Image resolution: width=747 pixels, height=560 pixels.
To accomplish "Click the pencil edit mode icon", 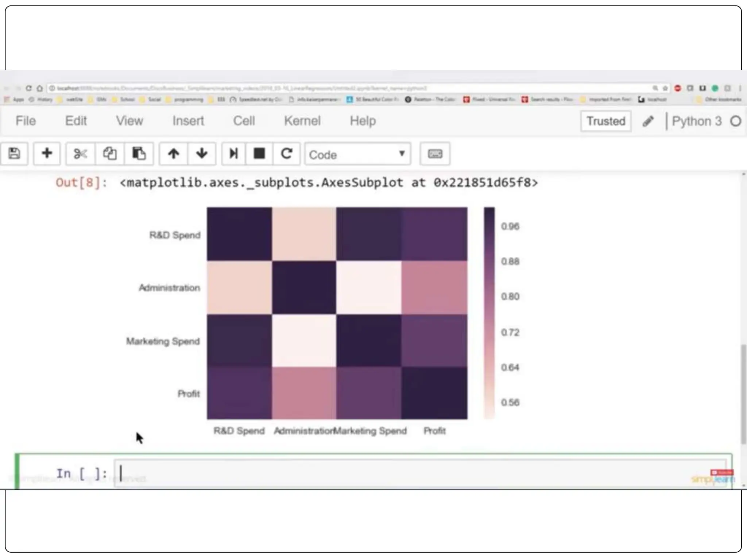I will [x=648, y=121].
